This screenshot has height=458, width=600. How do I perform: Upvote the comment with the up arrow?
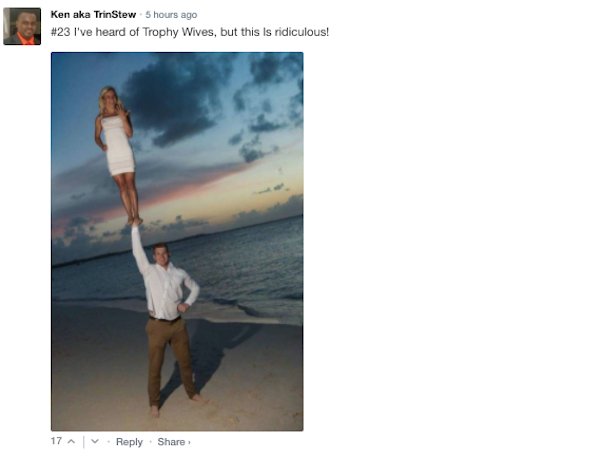click(71, 442)
